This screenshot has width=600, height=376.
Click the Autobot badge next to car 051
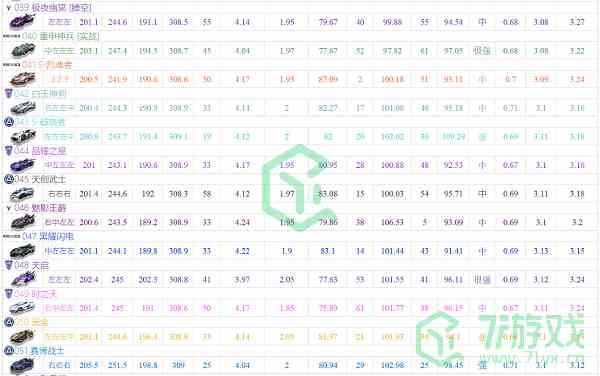8,350
